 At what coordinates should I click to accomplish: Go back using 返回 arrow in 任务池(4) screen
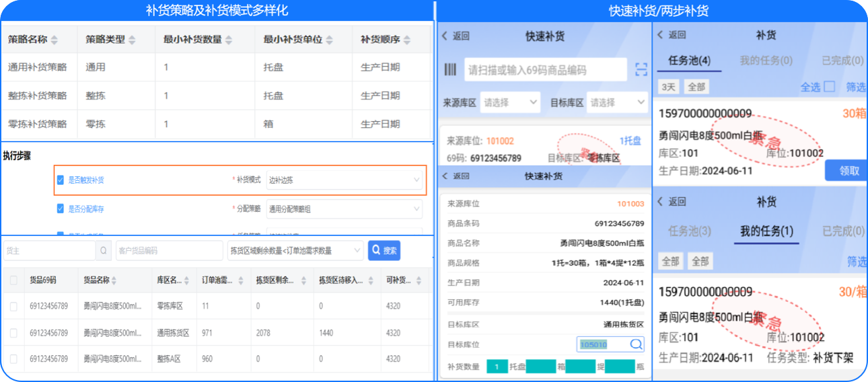[x=660, y=35]
